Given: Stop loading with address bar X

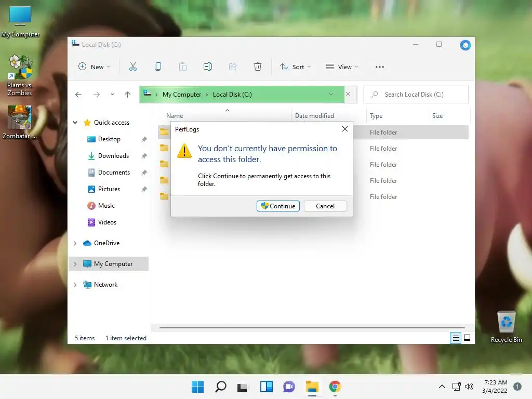Looking at the screenshot, I should [348, 94].
